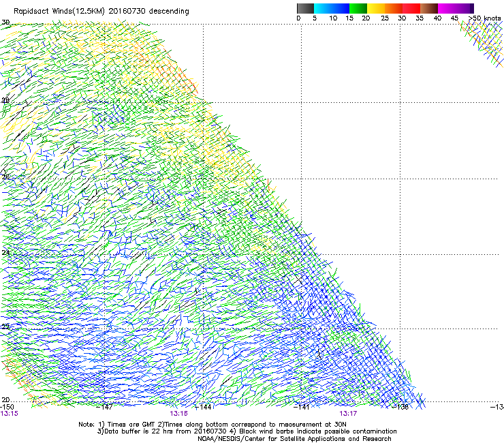Click the longitude label '-144'
This screenshot has height=443, width=504.
pyautogui.click(x=203, y=407)
